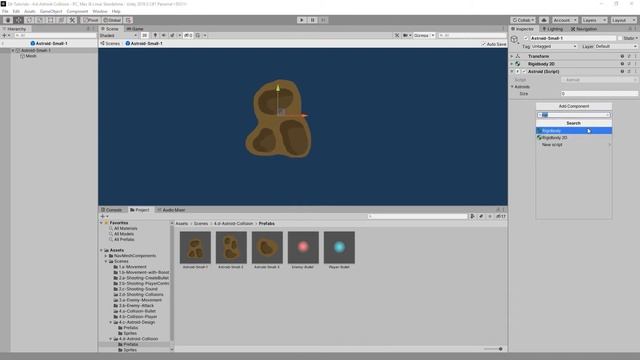The width and height of the screenshot is (640, 360).
Task: Select New script in Add Component list
Action: 574,145
